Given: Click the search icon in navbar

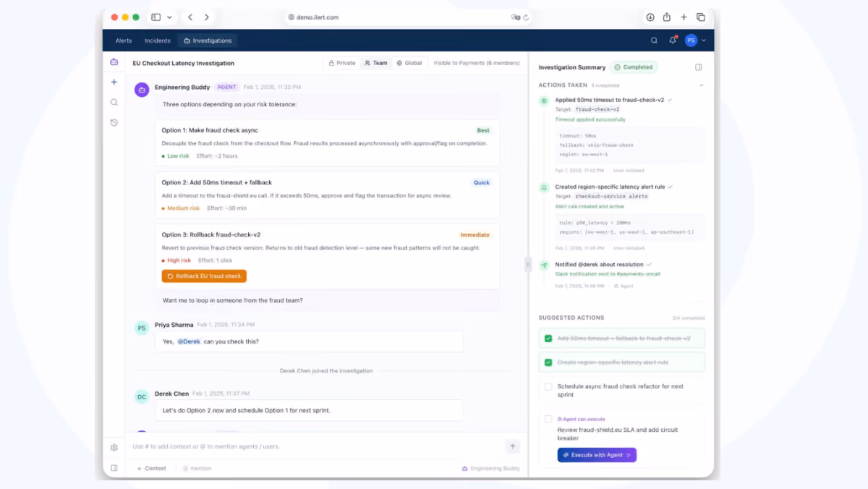Looking at the screenshot, I should [x=654, y=41].
